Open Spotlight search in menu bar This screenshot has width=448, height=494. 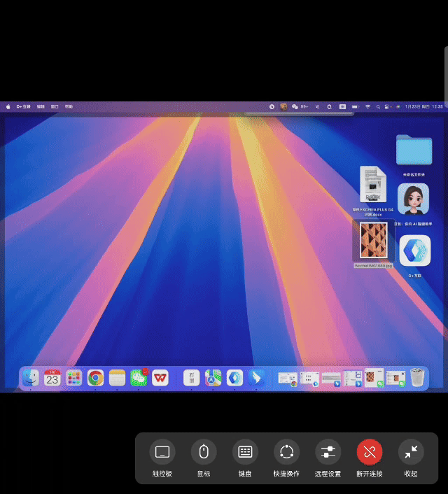[x=378, y=107]
